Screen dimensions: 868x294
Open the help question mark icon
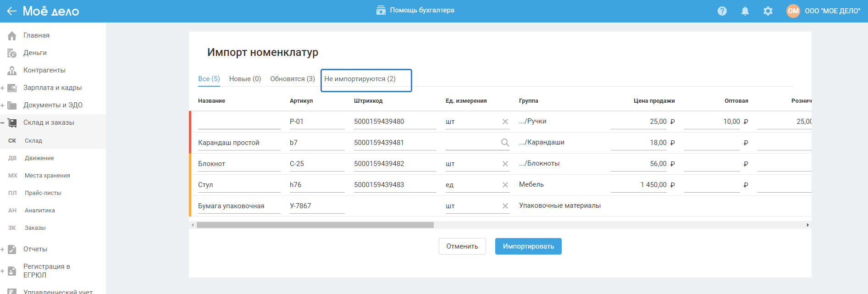[x=722, y=11]
